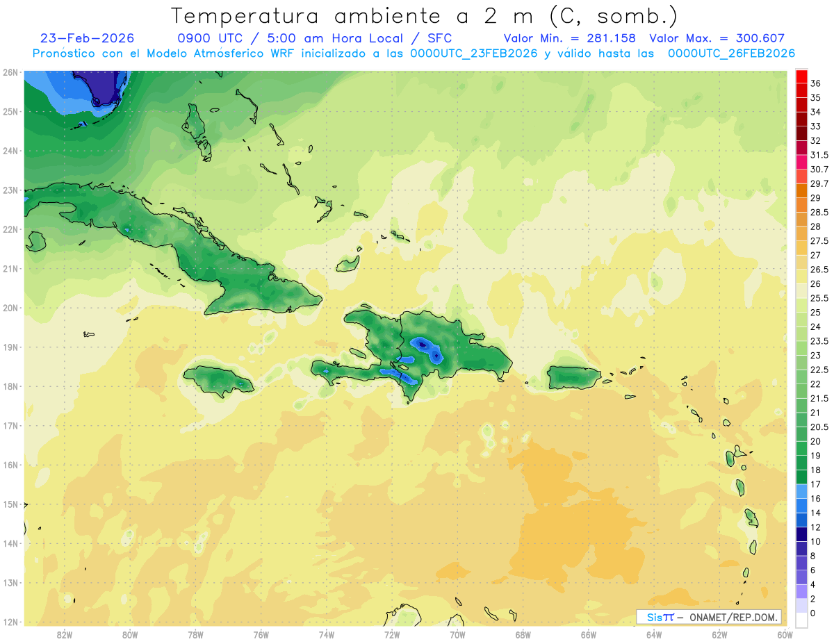Image resolution: width=834 pixels, height=644 pixels.
Task: Click the legend value '27.5'
Action: (819, 241)
